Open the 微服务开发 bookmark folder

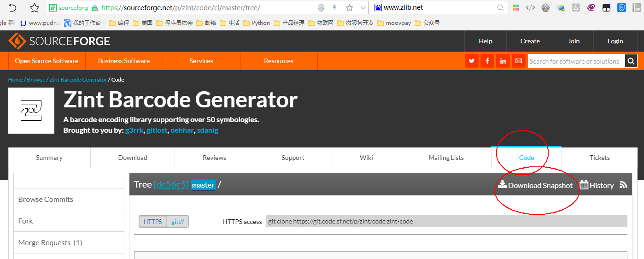(x=355, y=23)
